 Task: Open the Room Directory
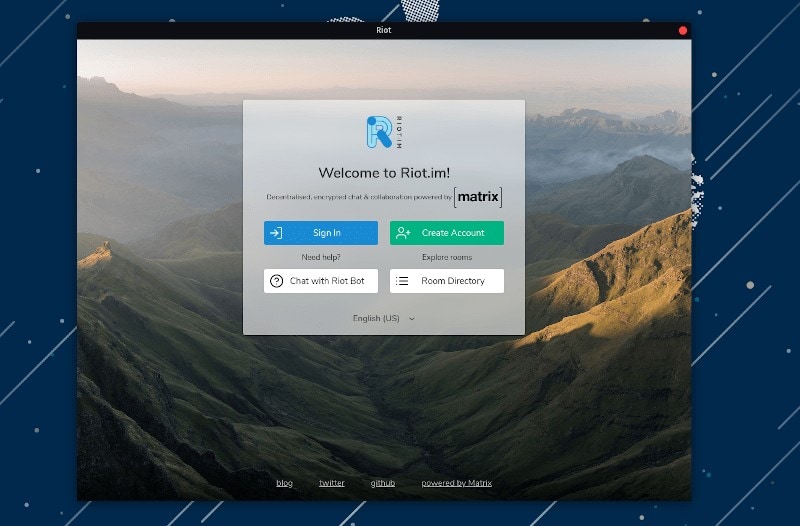coord(446,281)
